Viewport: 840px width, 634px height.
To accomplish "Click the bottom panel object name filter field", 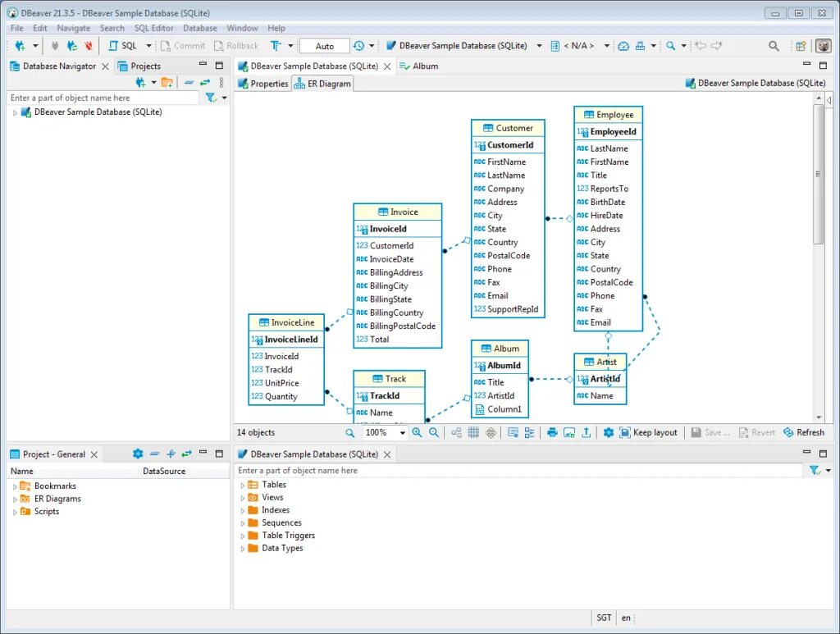I will coord(518,470).
